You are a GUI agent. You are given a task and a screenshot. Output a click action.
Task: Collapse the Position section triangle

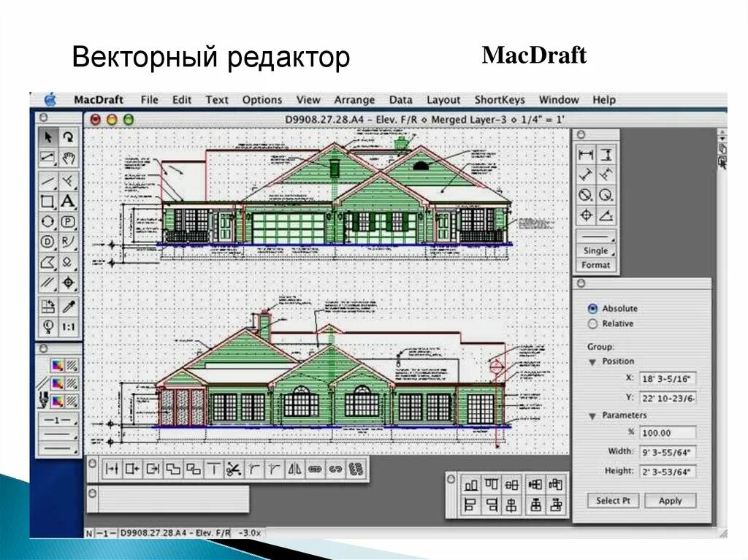592,362
